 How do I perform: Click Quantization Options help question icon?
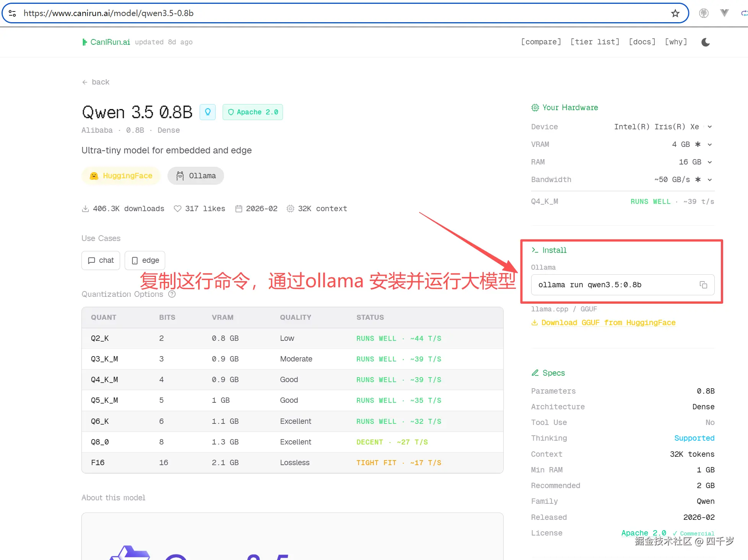click(172, 294)
